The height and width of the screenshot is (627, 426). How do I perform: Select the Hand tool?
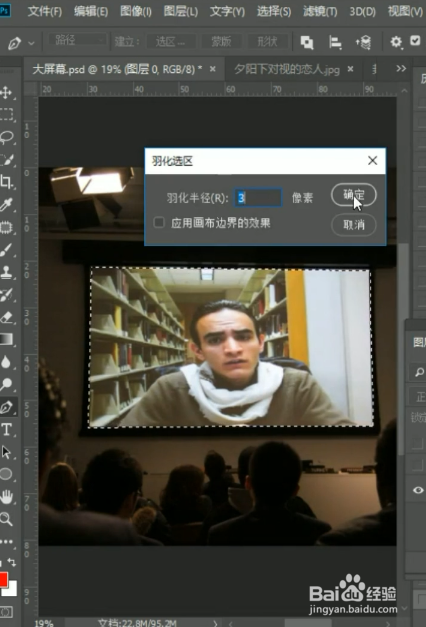pyautogui.click(x=6, y=497)
